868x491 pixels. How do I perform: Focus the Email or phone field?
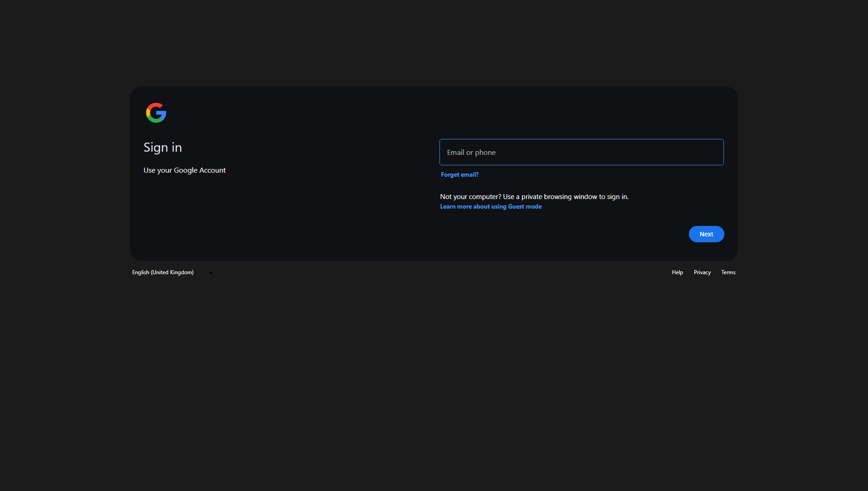click(x=581, y=152)
